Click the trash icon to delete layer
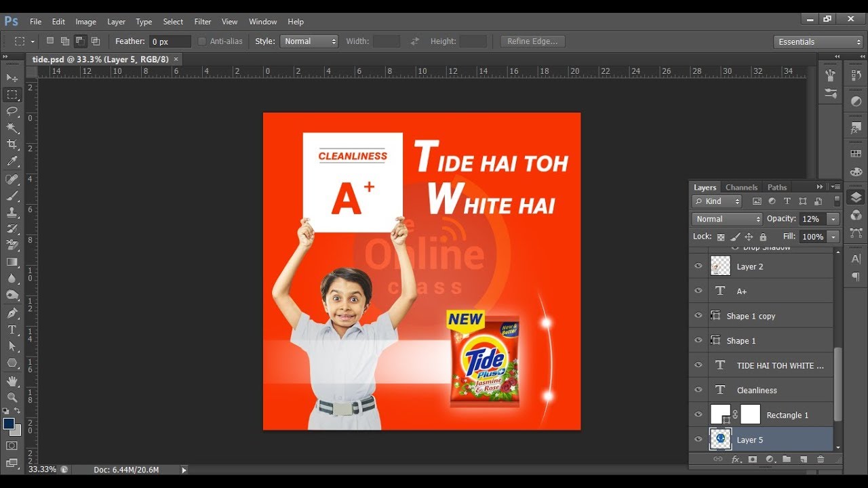This screenshot has height=488, width=868. [x=821, y=460]
